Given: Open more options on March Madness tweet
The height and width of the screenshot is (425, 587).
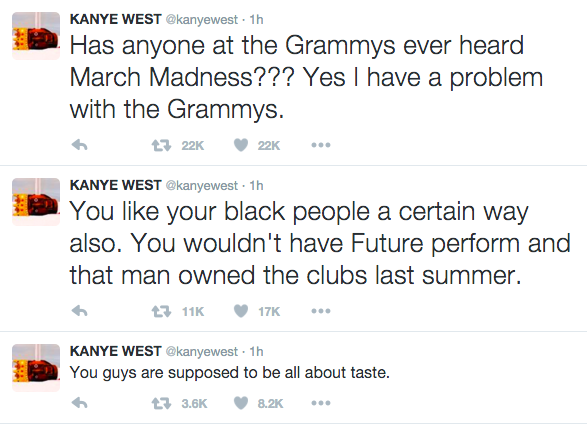Looking at the screenshot, I should pyautogui.click(x=321, y=145).
